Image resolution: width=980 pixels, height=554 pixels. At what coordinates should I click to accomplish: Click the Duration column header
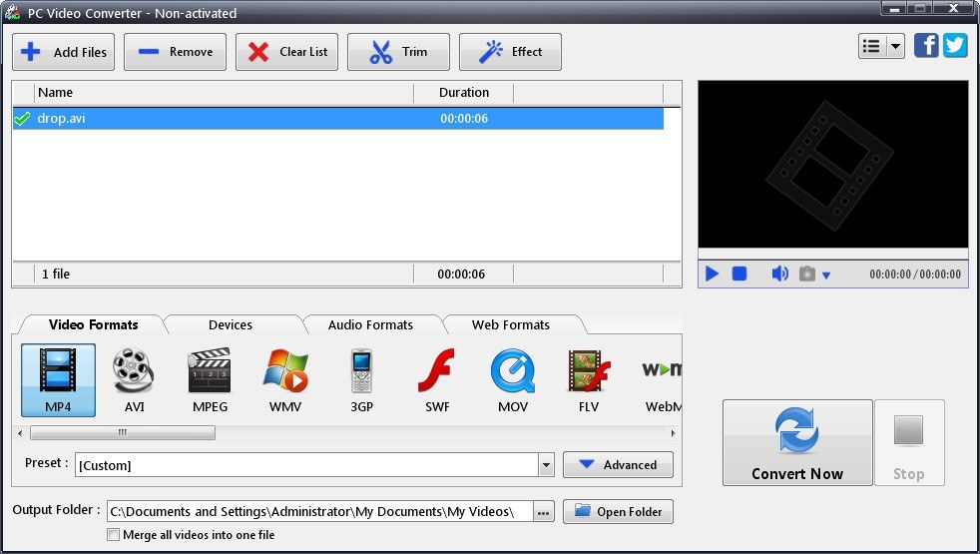(464, 93)
